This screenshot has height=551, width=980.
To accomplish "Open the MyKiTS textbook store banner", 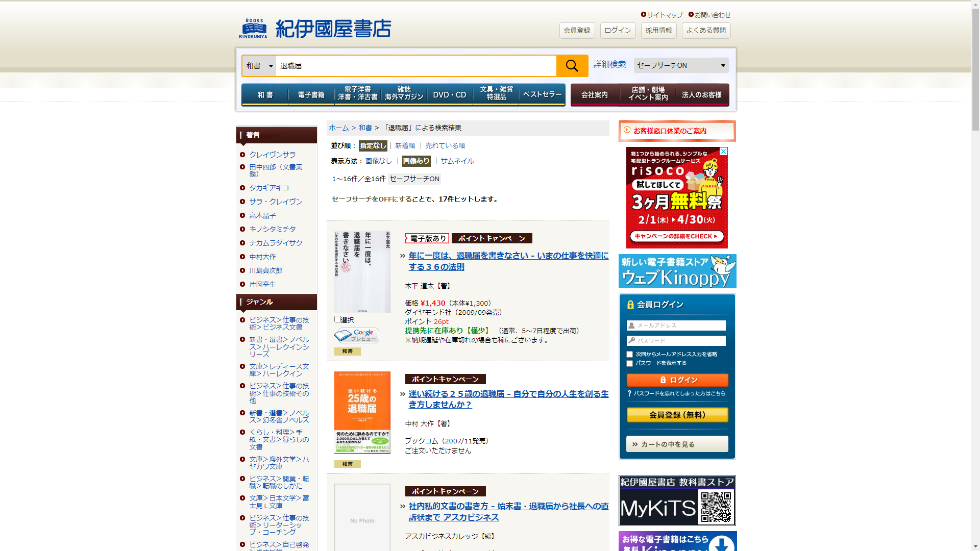I will point(677,500).
